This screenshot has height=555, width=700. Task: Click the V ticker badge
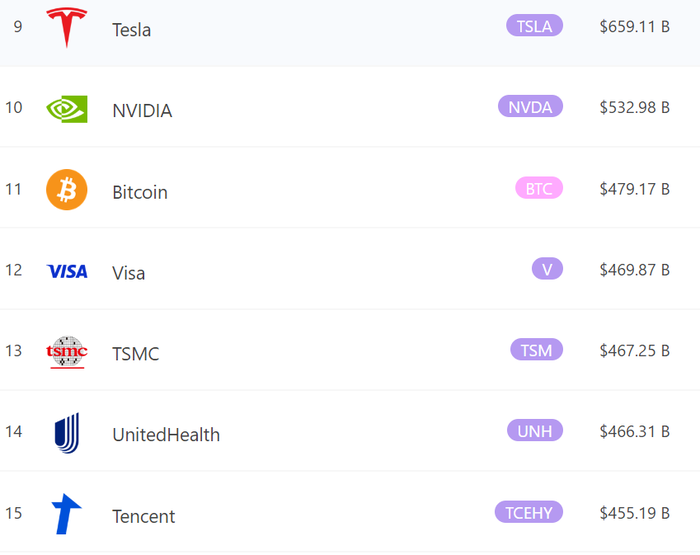point(547,269)
